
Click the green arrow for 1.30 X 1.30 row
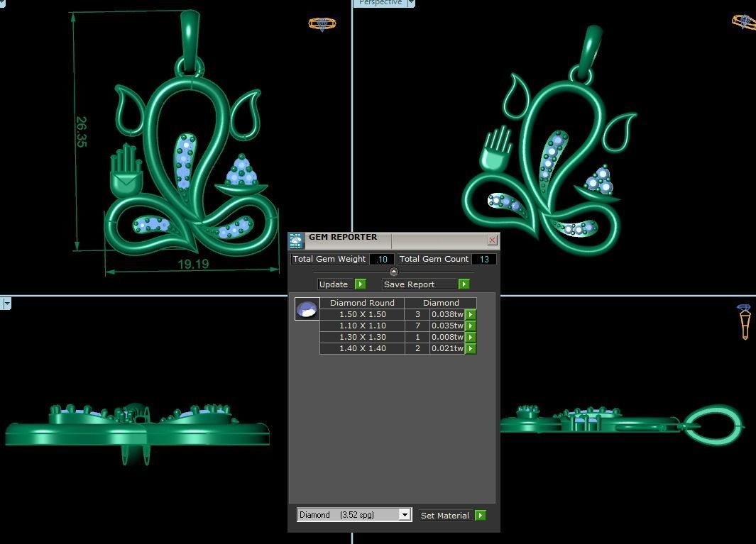point(471,337)
